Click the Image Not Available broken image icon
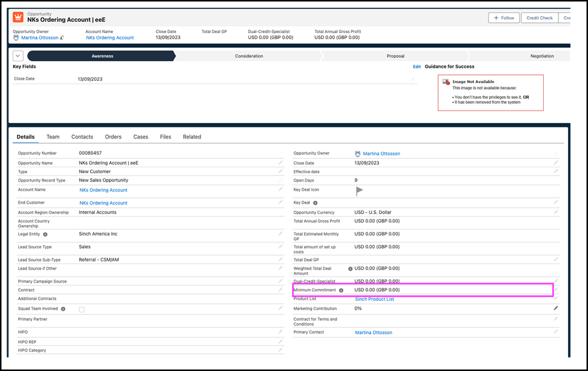 click(446, 82)
